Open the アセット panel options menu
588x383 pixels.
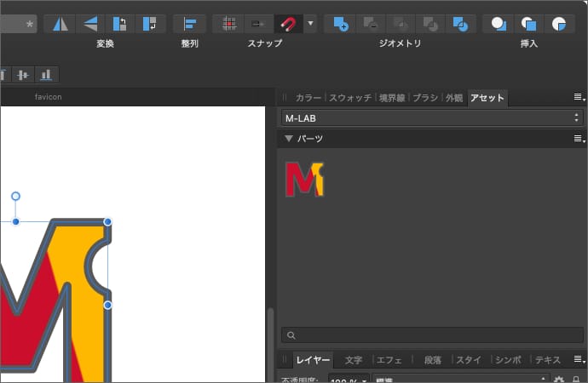pyautogui.click(x=578, y=98)
